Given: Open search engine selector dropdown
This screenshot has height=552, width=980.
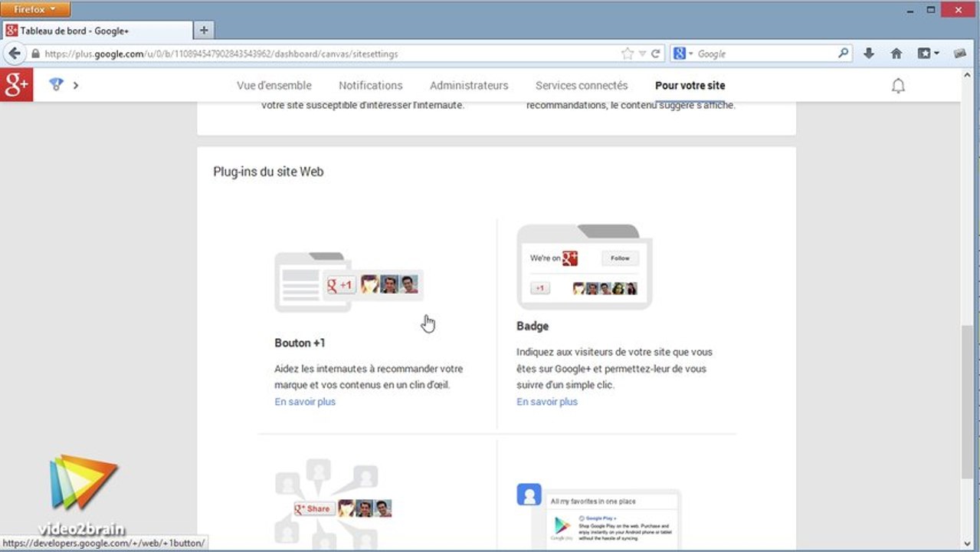Looking at the screenshot, I should pos(683,54).
